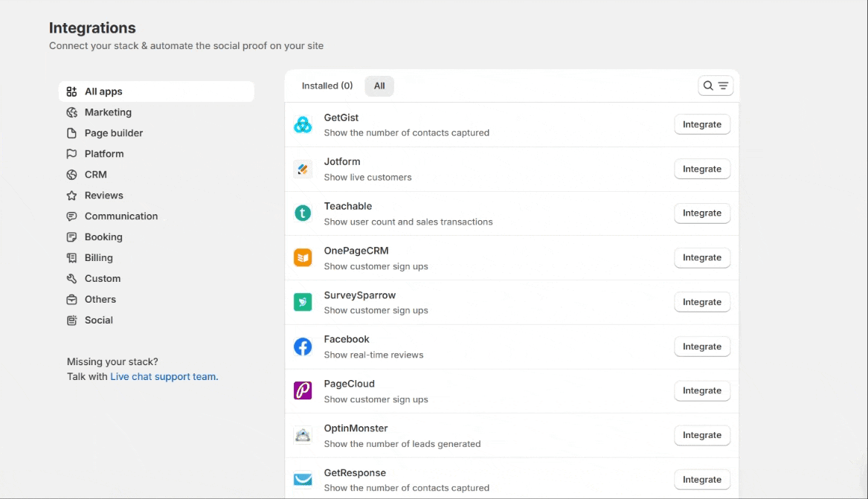Select the All tab
The image size is (868, 499).
coord(379,86)
